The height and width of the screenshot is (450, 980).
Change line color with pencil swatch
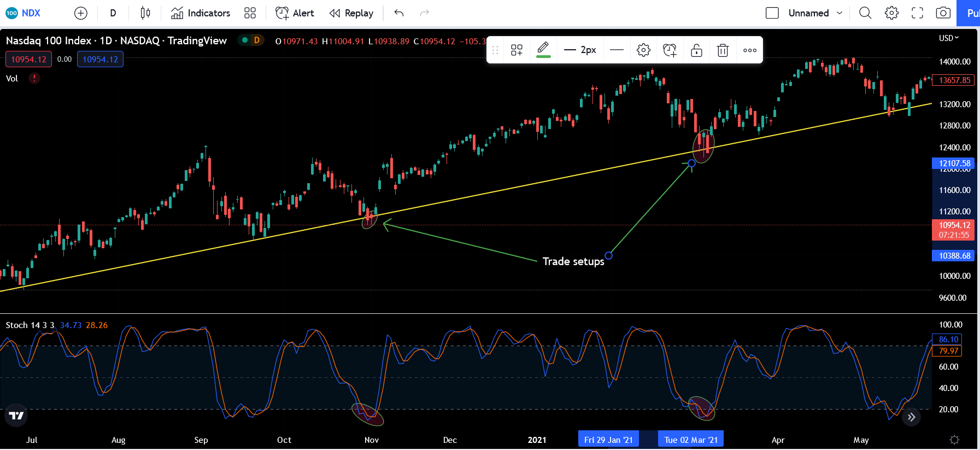(543, 50)
